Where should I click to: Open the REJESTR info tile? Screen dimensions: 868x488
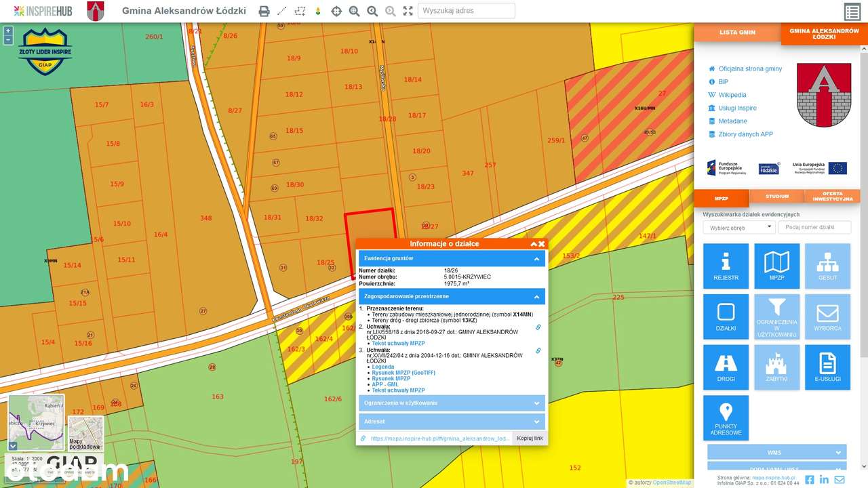(726, 266)
